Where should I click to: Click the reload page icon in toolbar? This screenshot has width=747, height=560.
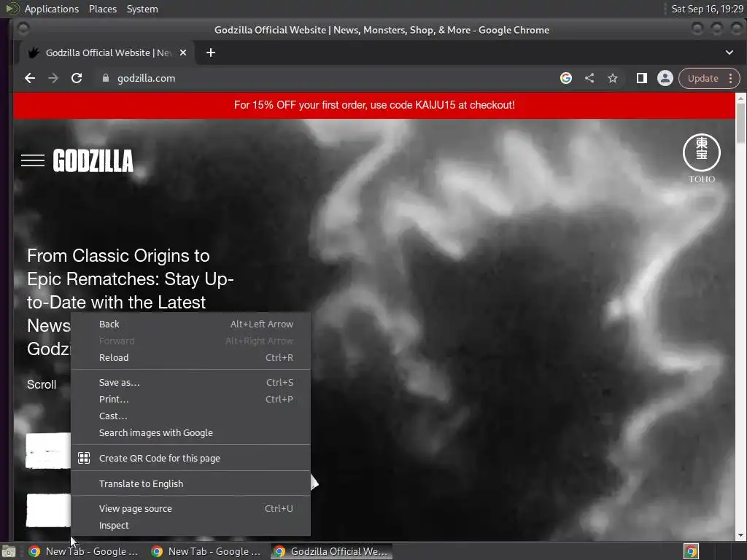(x=76, y=78)
